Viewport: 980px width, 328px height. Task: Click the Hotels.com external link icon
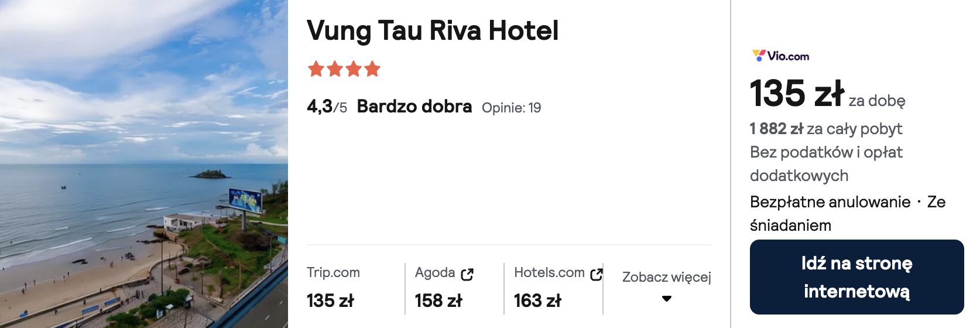(x=597, y=274)
